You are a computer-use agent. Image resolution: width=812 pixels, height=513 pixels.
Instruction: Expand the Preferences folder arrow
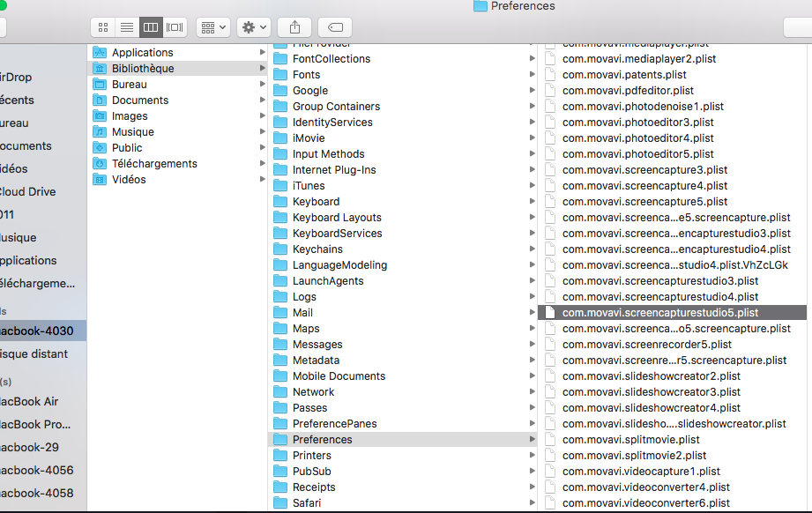point(532,440)
